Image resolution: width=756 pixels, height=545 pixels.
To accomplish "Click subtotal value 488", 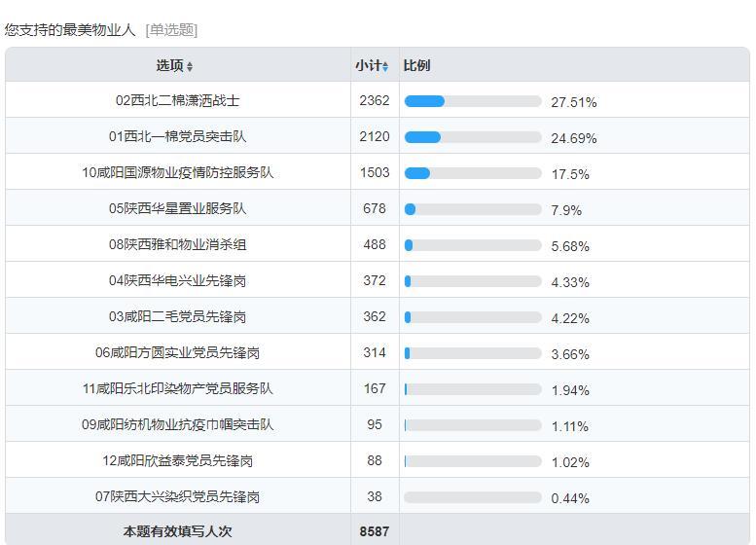I will [x=375, y=244].
